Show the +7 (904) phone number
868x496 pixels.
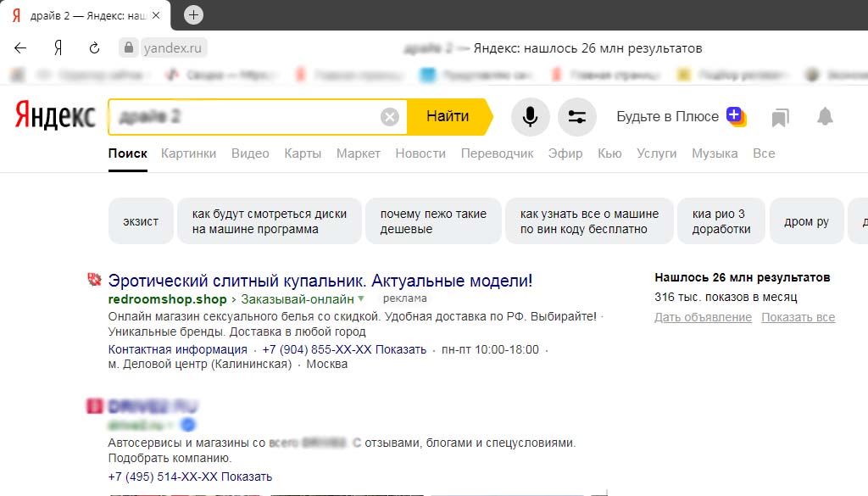click(344, 349)
